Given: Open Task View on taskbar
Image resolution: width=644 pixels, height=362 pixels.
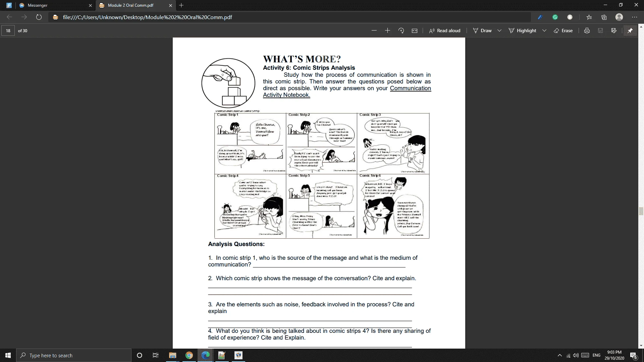Looking at the screenshot, I should pos(156,355).
